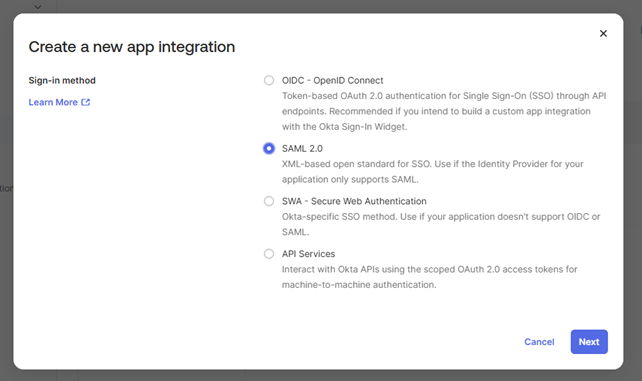Image resolution: width=642 pixels, height=381 pixels.
Task: Click 'SWA - Secure Web Authentication' label text
Action: click(354, 201)
